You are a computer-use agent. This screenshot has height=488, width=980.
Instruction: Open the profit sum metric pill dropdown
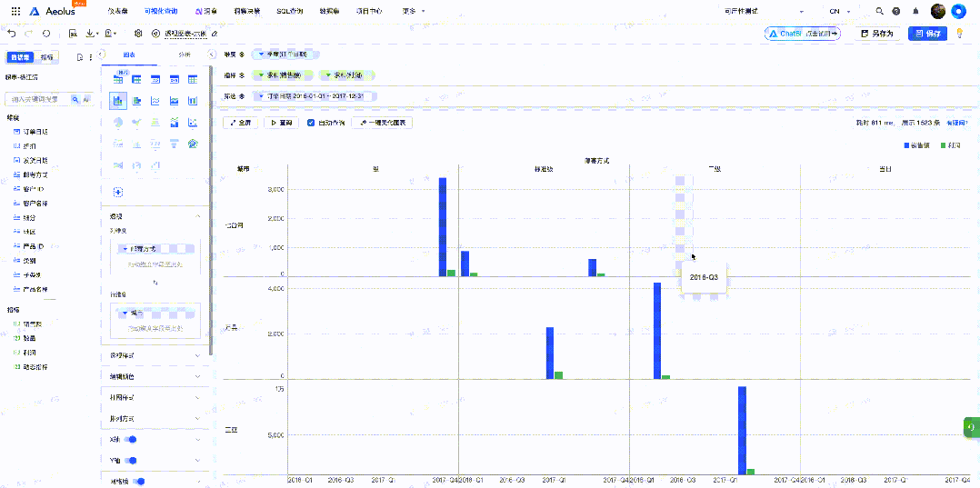click(347, 75)
